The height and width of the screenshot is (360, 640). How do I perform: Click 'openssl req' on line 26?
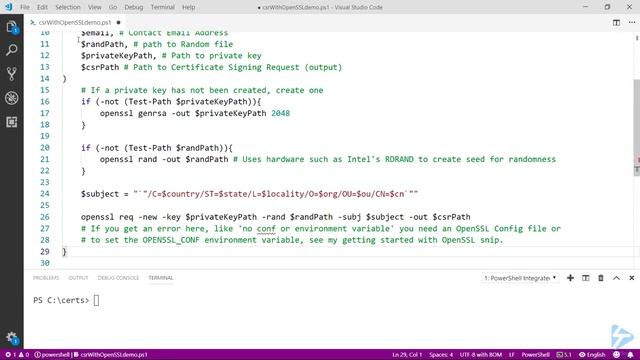click(107, 217)
